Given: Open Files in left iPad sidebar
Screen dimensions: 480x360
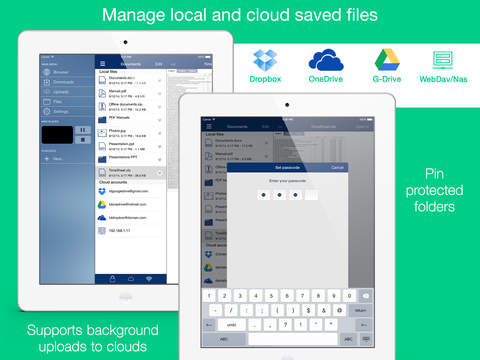Looking at the screenshot, I should (67, 101).
